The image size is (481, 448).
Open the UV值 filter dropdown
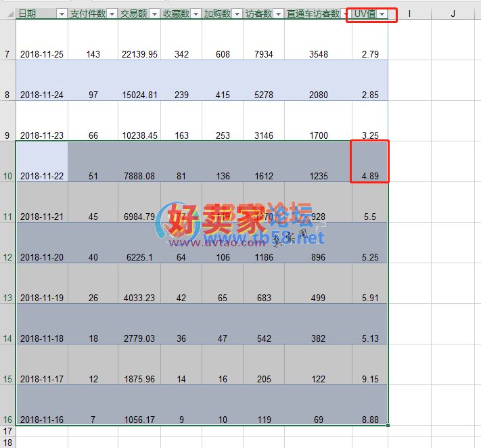[x=382, y=14]
